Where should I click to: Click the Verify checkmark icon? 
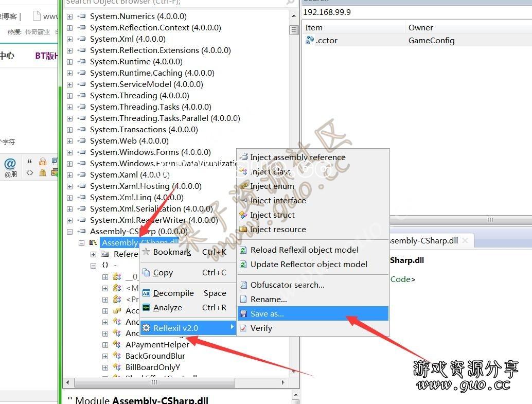coord(244,328)
